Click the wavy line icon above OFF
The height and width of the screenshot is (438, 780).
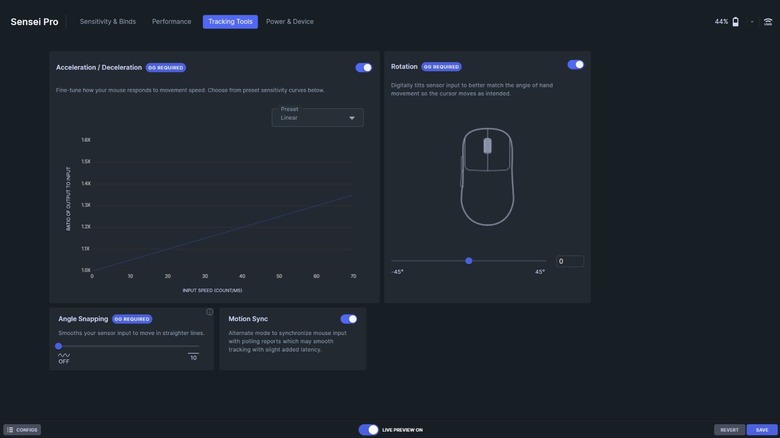[64, 355]
